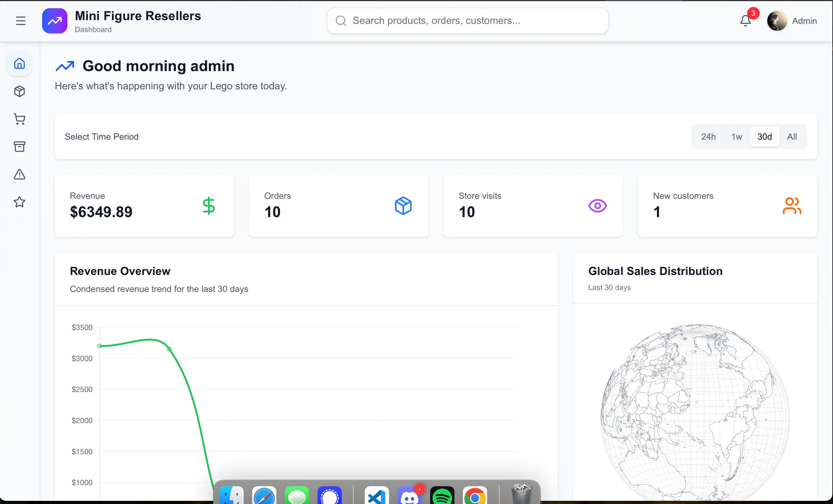Viewport: 833px width, 504px height.
Task: Click the Mini Figure Resellers logo icon
Action: (54, 21)
